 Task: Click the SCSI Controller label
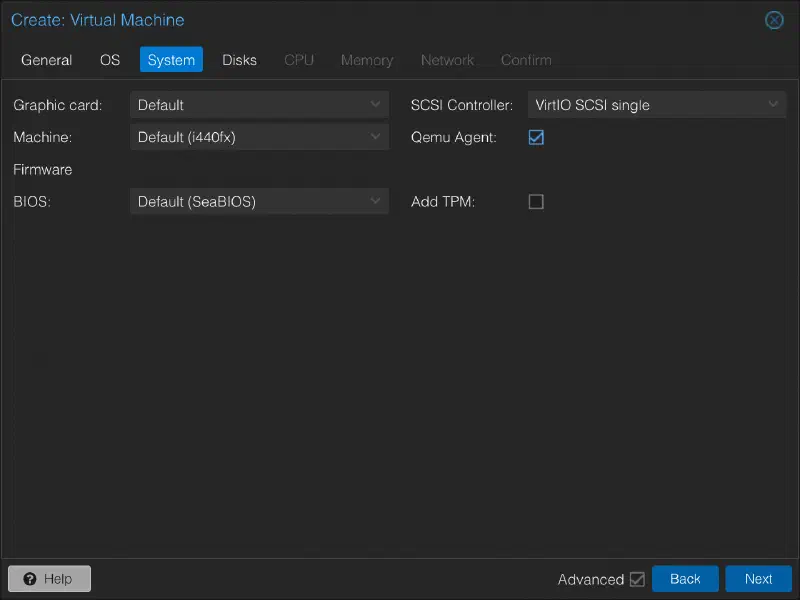coord(462,105)
